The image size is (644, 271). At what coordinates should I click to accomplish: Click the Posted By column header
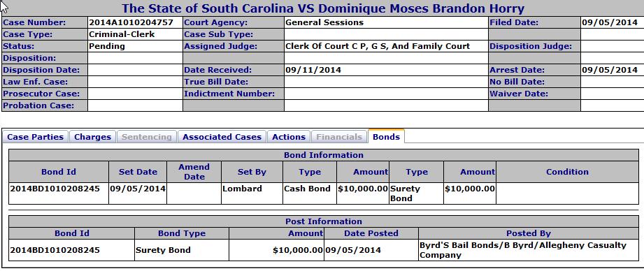click(528, 233)
